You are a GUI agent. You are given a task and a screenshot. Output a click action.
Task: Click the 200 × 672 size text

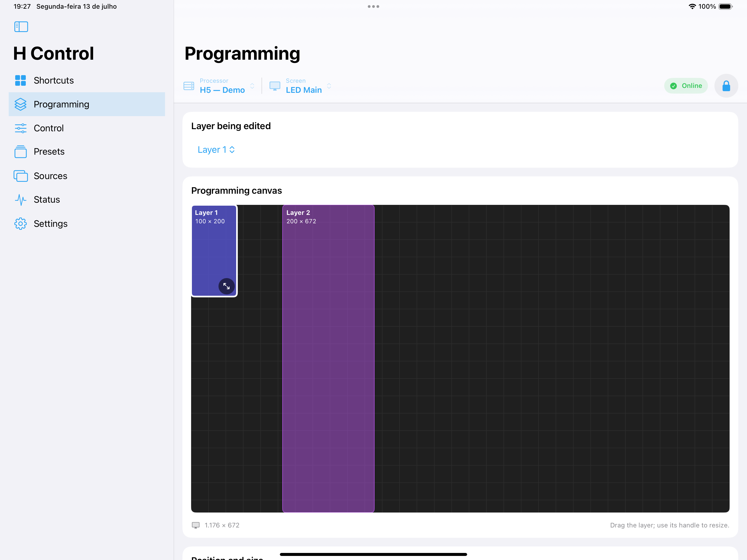coord(301,221)
